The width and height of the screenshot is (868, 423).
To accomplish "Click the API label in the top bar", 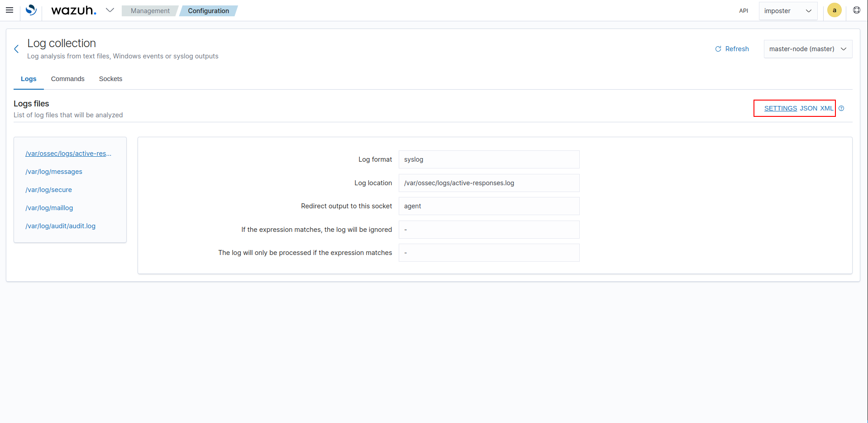I will (x=743, y=10).
